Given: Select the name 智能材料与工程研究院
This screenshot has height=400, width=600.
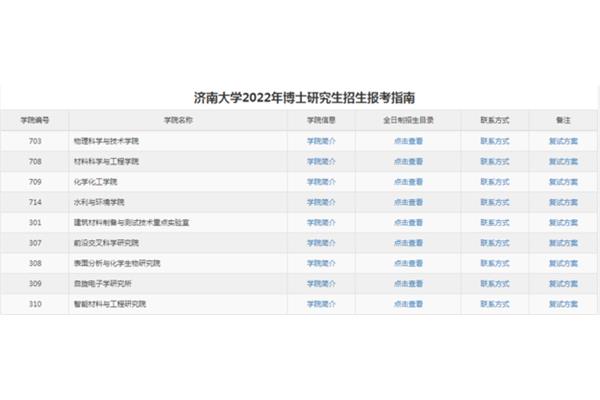Looking at the screenshot, I should coord(110,304).
